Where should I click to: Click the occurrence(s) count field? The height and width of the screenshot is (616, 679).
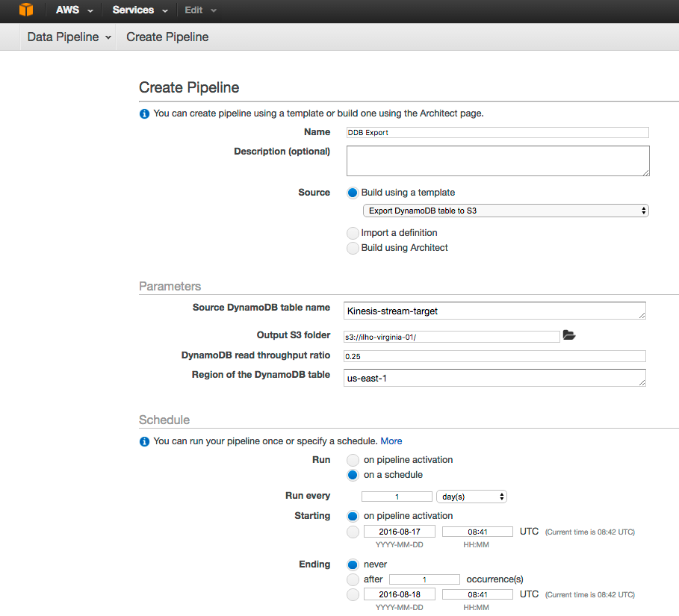pos(424,579)
